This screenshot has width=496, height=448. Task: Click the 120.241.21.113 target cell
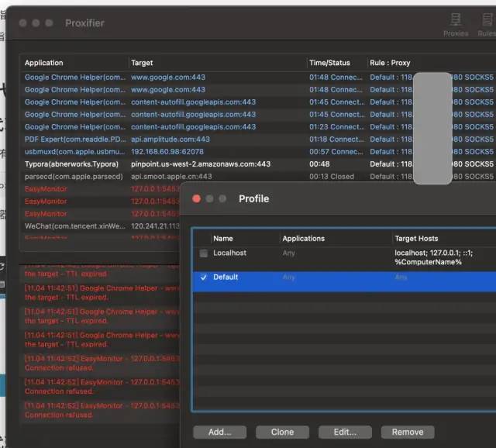coord(155,226)
